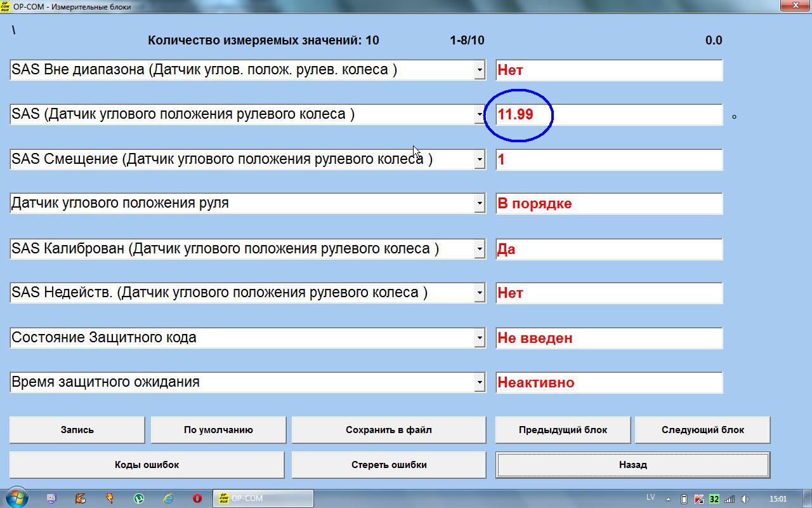This screenshot has height=508, width=812.
Task: Click the 'Назад' button
Action: pos(633,465)
